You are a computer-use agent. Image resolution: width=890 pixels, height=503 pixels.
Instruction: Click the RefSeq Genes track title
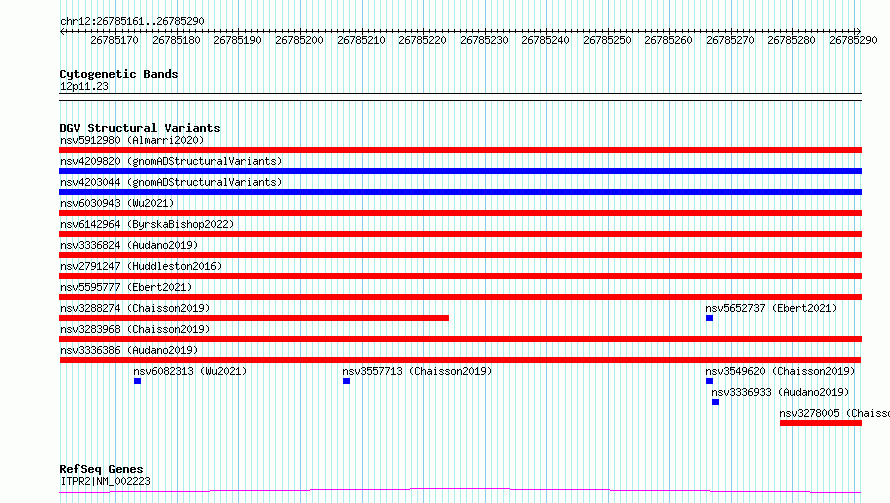click(x=101, y=469)
